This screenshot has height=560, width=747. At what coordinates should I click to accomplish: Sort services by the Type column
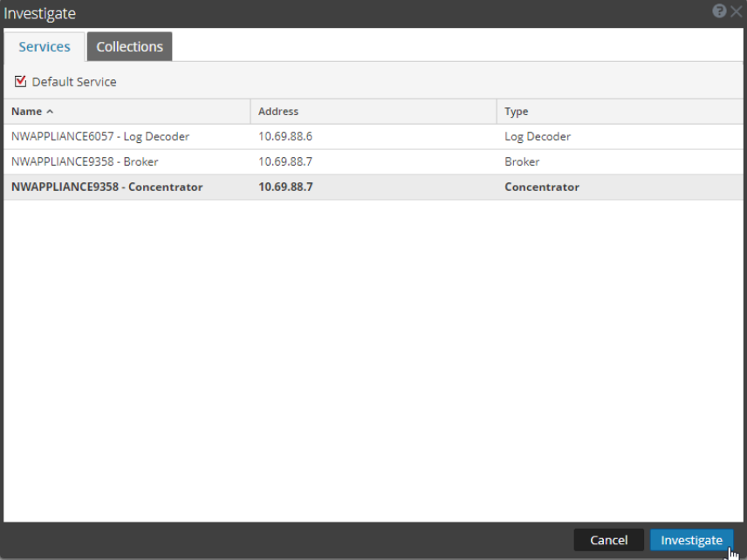click(516, 112)
